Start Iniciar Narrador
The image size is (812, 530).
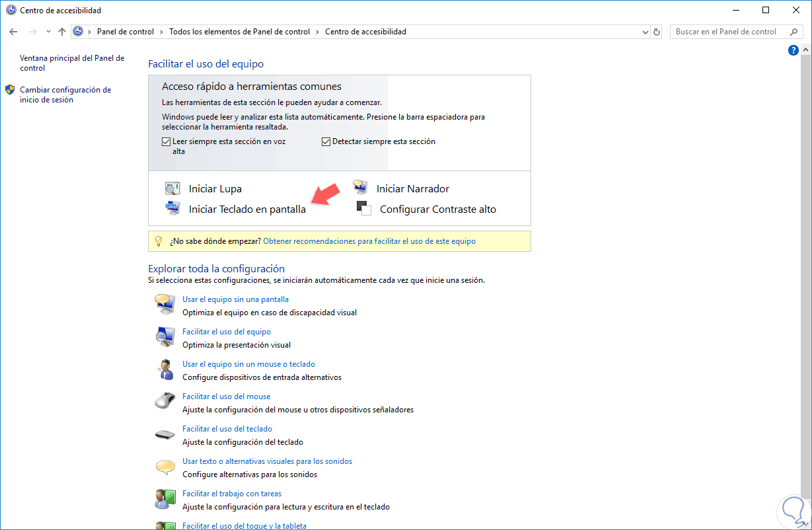coord(413,188)
